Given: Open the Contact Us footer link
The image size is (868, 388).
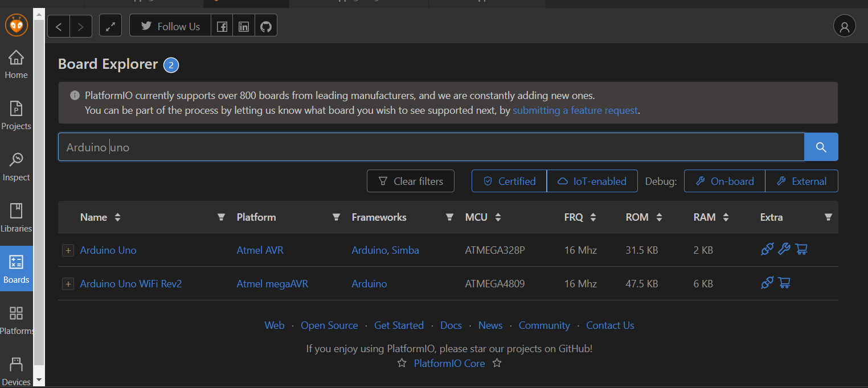Looking at the screenshot, I should coord(610,325).
